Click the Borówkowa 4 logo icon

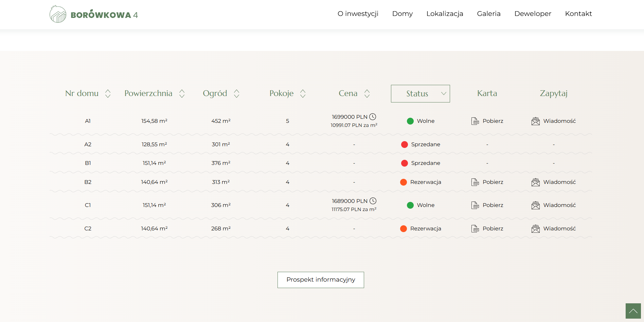coord(58,14)
